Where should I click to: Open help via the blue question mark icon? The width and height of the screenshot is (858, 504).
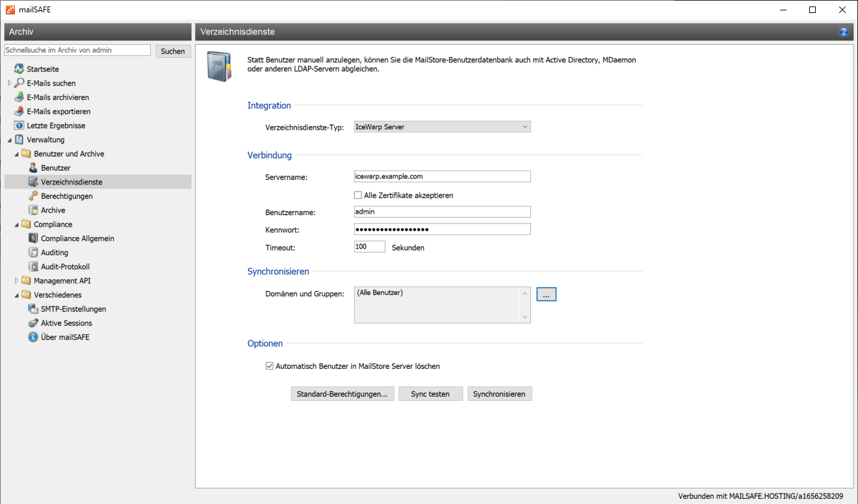pyautogui.click(x=844, y=31)
